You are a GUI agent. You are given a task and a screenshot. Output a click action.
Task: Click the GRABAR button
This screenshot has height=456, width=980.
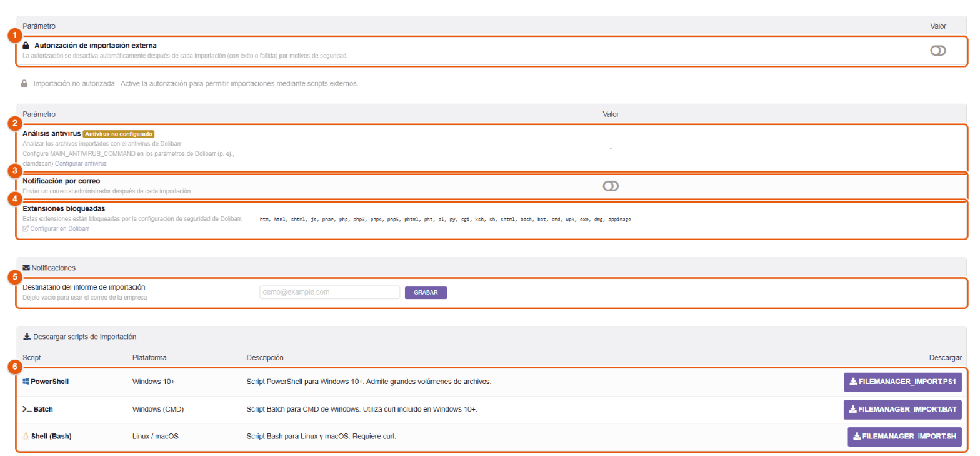[x=426, y=293]
